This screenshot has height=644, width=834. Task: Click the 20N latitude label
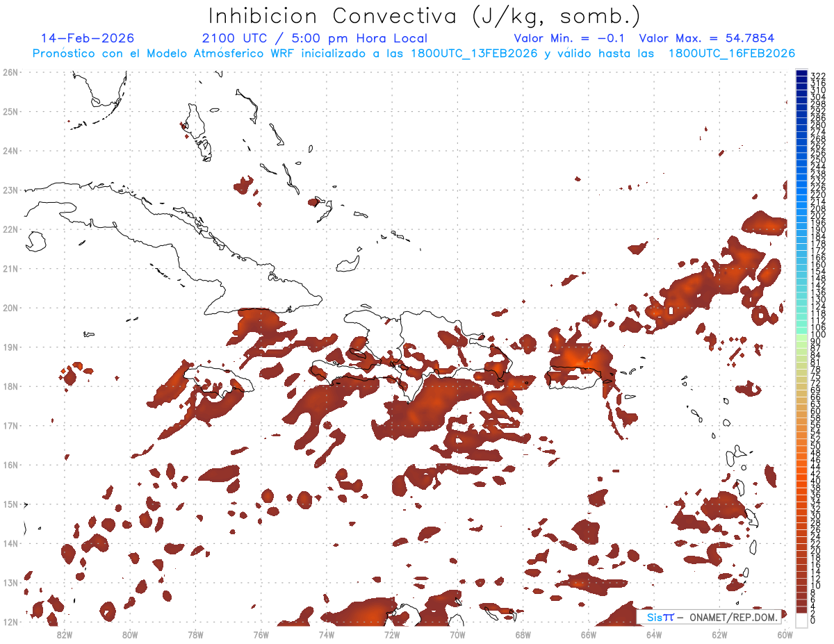10,307
